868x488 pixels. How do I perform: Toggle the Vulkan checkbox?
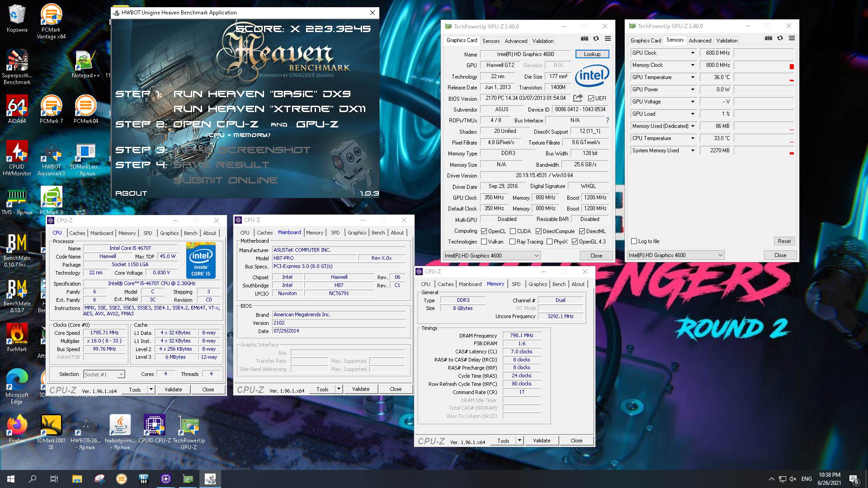coord(484,242)
